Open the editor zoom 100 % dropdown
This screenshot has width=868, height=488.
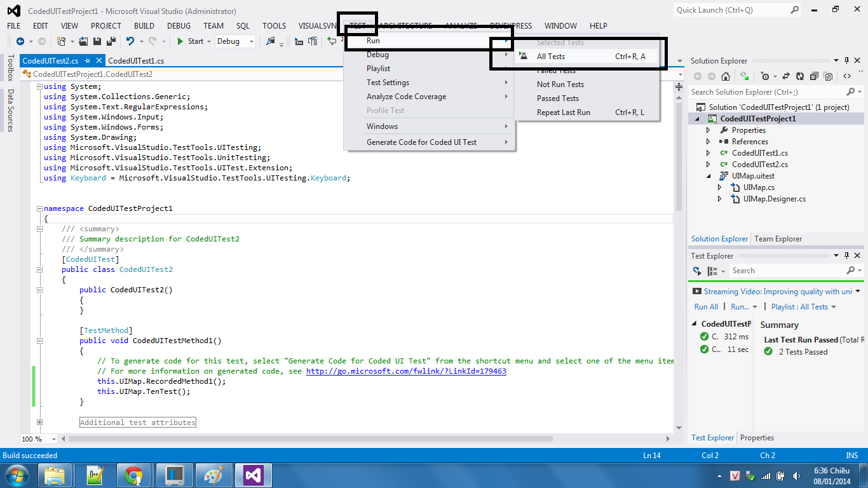click(39, 439)
